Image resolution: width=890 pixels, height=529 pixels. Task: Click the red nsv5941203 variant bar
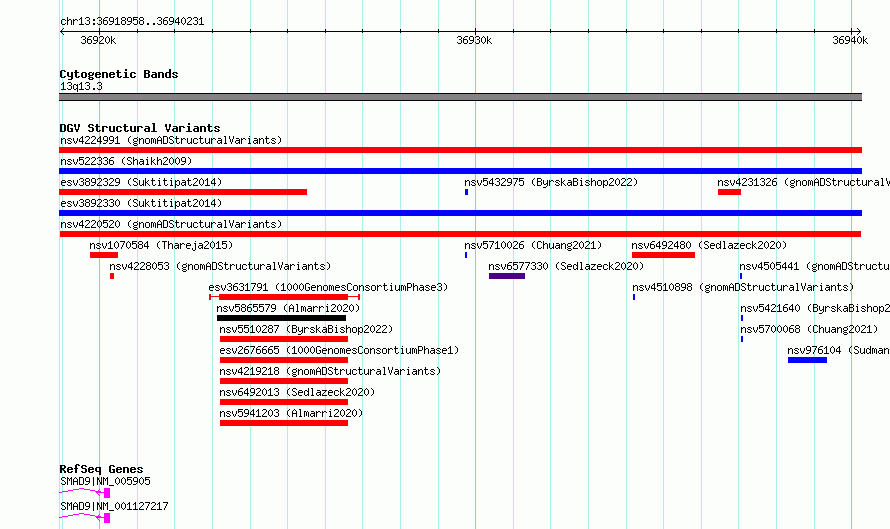(x=284, y=423)
